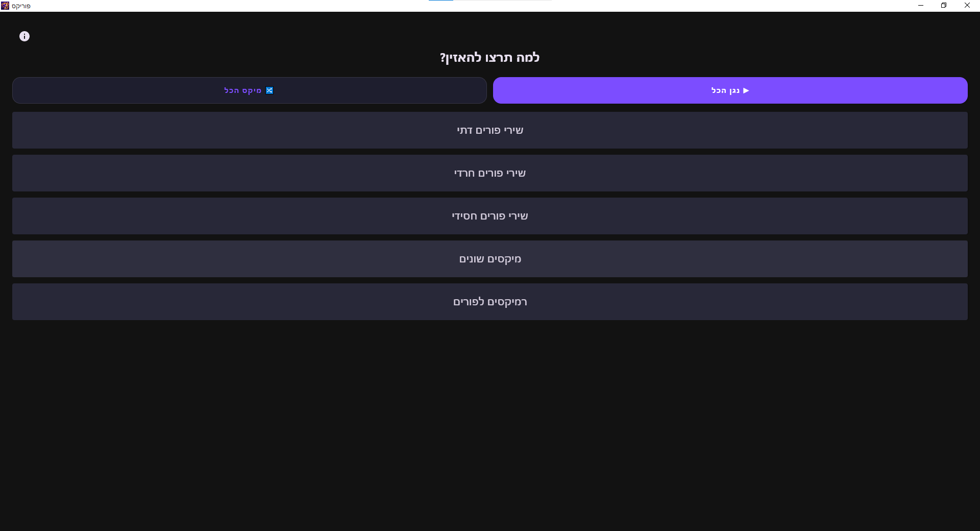The height and width of the screenshot is (531, 980).
Task: Restore down the פוריקס window
Action: [944, 6]
